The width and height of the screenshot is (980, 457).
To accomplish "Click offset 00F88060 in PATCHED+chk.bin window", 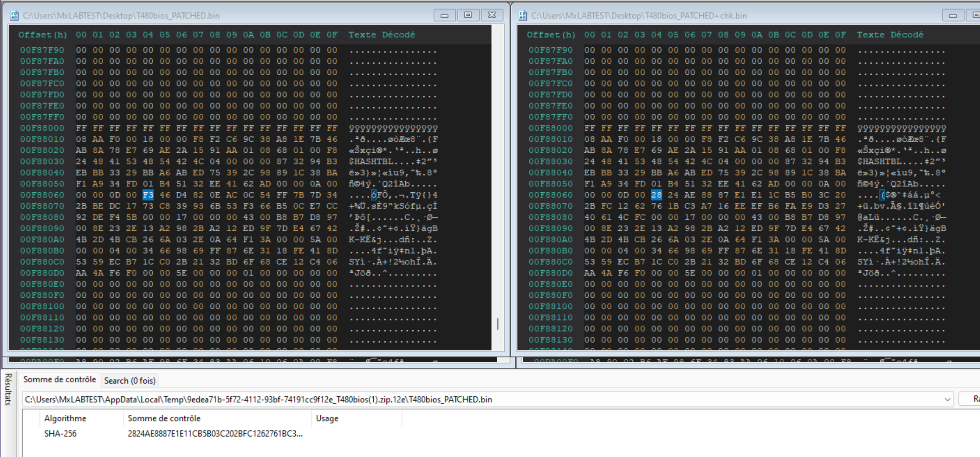I will (x=551, y=195).
